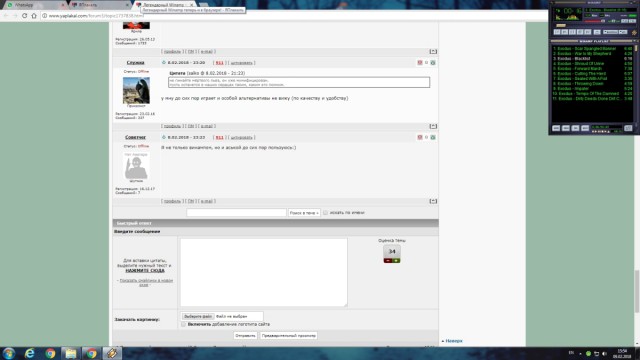Select the 'Легендарный Winamp' browser tab
This screenshot has width=640, height=360.
coord(165,5)
